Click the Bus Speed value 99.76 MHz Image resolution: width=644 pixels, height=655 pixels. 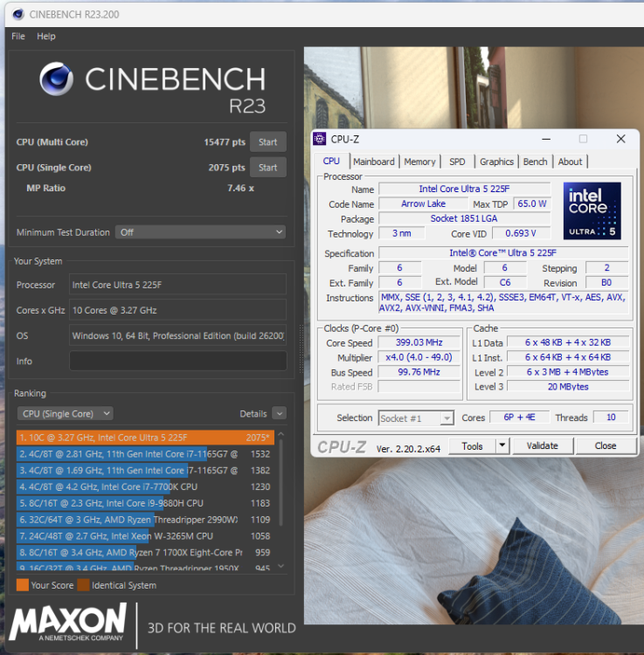(x=419, y=372)
